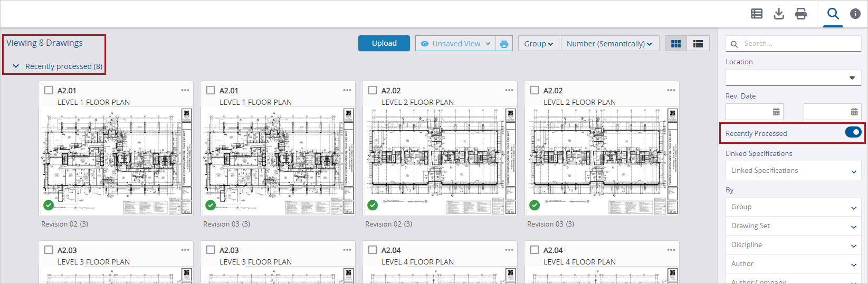Open Revision 03 (3) under second A2.02
This screenshot has height=284, width=868.
tap(551, 224)
